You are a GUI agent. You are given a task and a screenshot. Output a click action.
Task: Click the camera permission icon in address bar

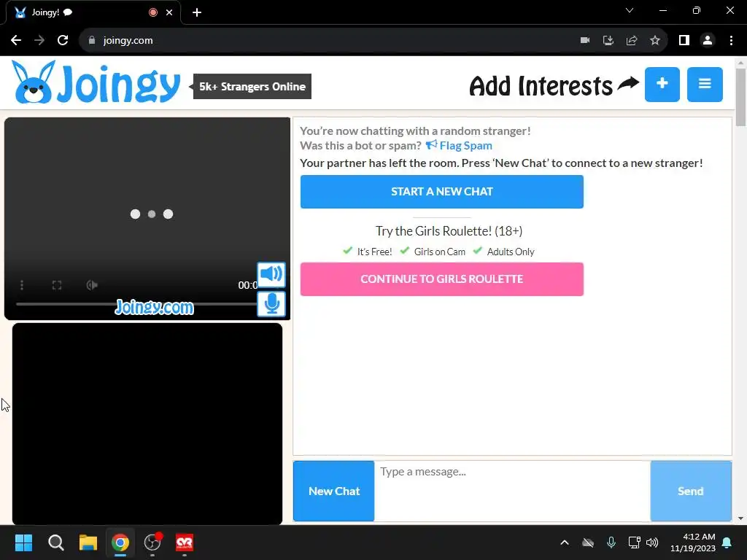point(585,40)
